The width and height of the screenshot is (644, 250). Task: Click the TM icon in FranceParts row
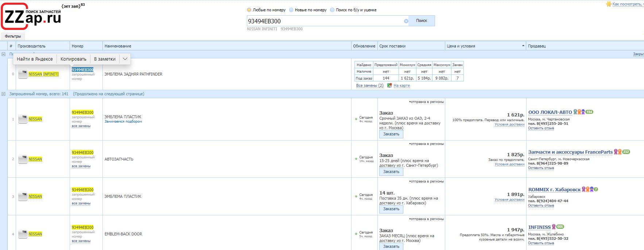click(23, 159)
